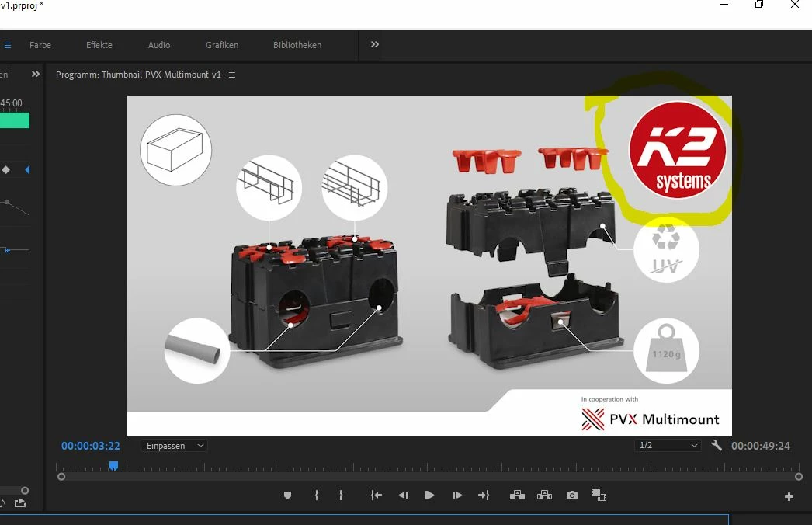
Task: Click the Mark Out bracket icon
Action: coord(341,495)
